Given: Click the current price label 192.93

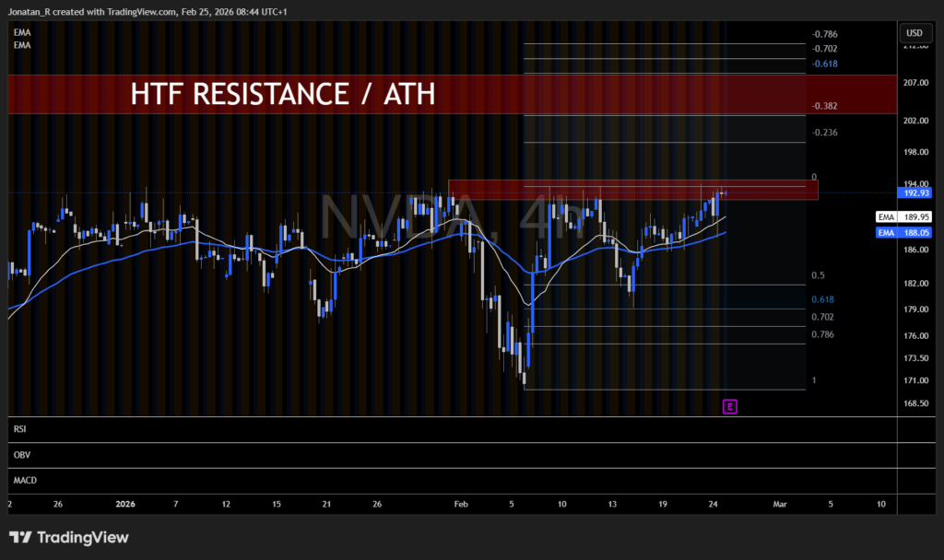Looking at the screenshot, I should coord(914,193).
